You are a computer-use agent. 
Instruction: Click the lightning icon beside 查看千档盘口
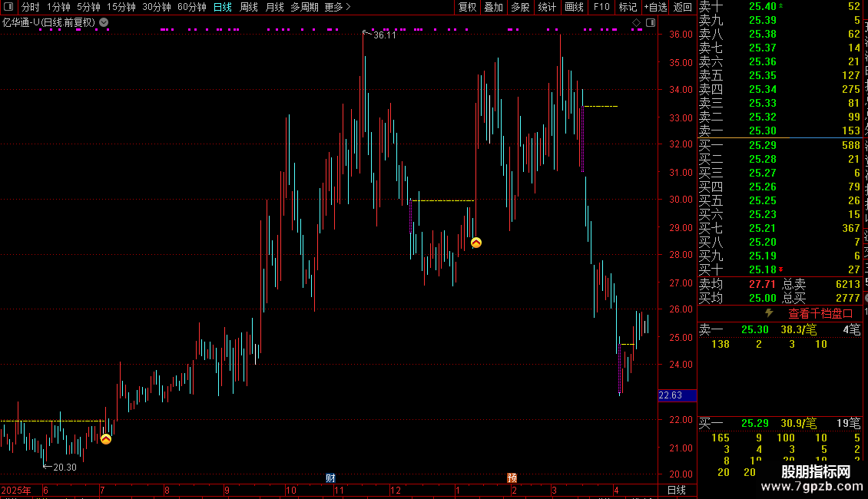click(x=769, y=313)
